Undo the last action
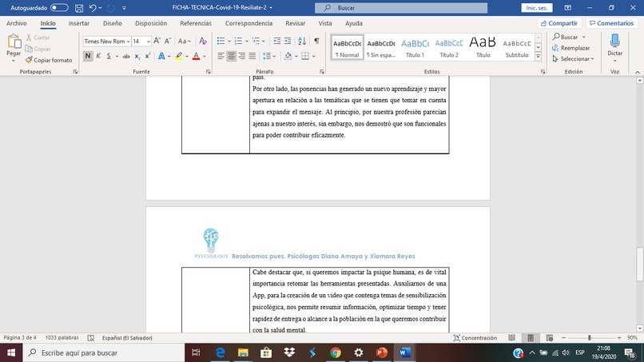Screen dimensions: 644x362 (93, 8)
